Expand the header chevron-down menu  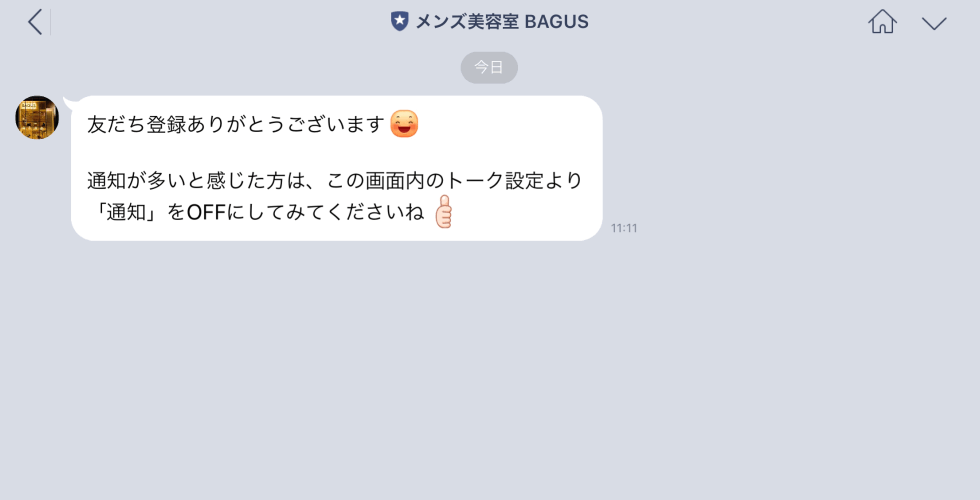point(934,24)
